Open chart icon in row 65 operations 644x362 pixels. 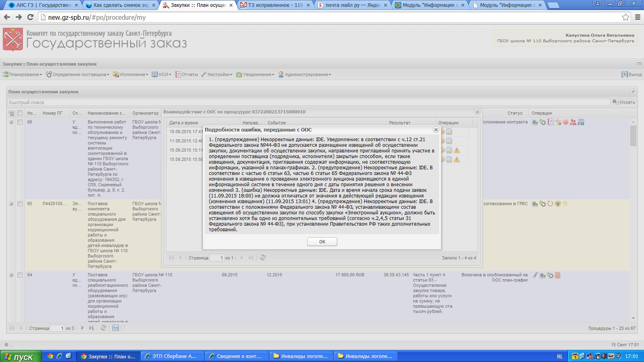(x=535, y=204)
